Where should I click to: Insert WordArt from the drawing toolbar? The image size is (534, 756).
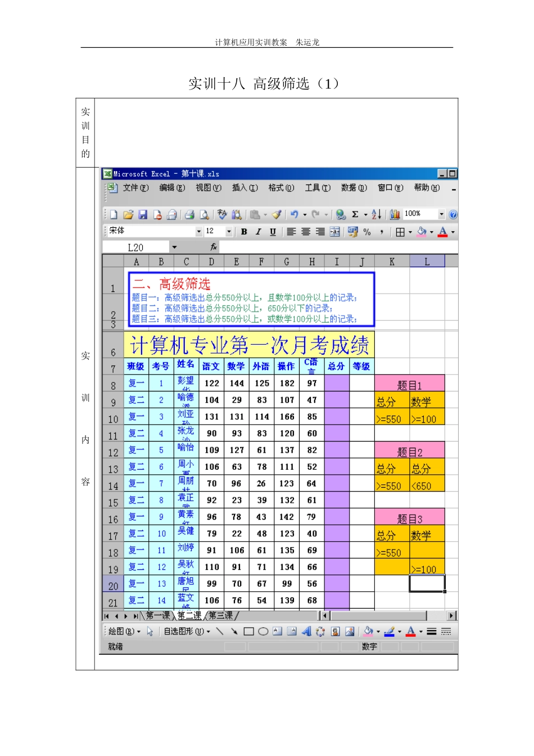tap(306, 632)
